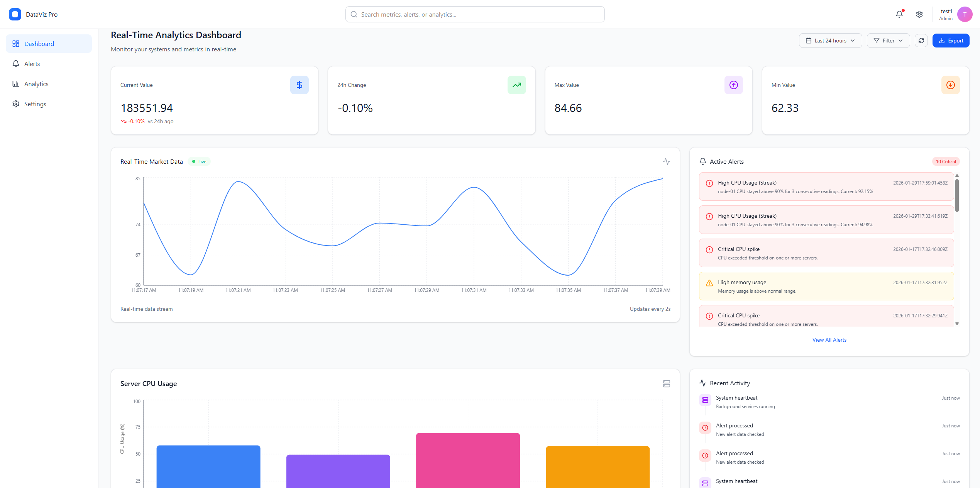This screenshot has width=980, height=488.
Task: Click the 10 Critical badge
Action: click(x=945, y=162)
